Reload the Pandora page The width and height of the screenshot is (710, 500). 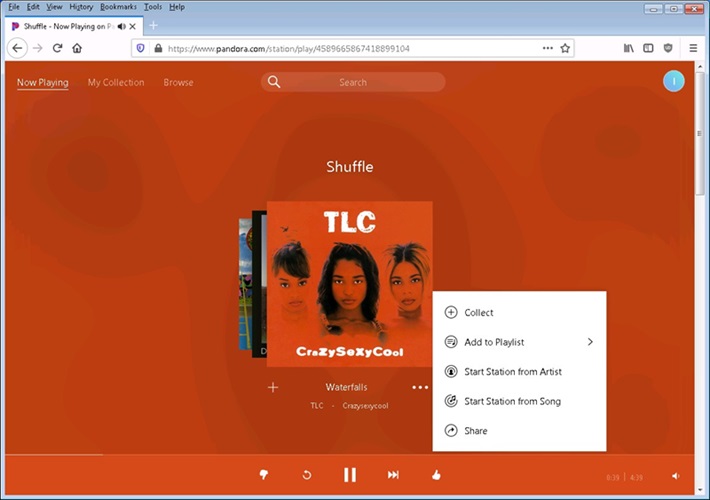click(57, 48)
